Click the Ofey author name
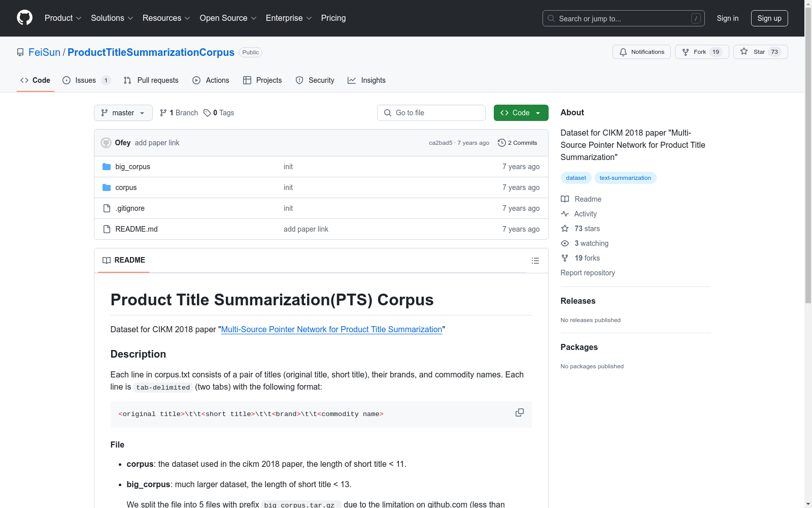Viewport: 812px width, 508px height. click(x=123, y=143)
